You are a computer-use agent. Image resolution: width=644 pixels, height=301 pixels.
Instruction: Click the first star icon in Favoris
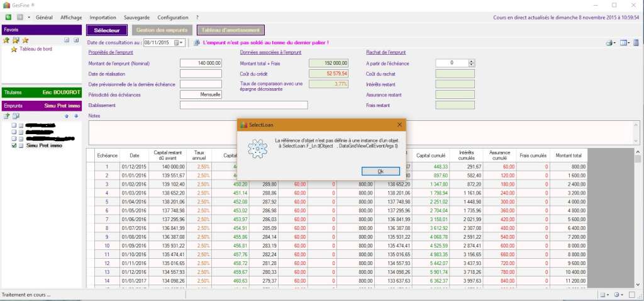(6, 40)
